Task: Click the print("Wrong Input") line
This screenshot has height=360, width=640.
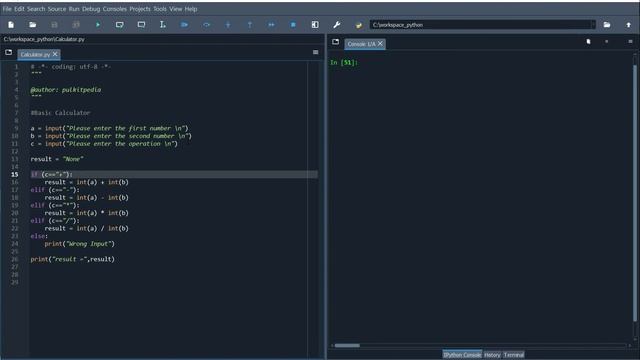Action: pyautogui.click(x=80, y=244)
